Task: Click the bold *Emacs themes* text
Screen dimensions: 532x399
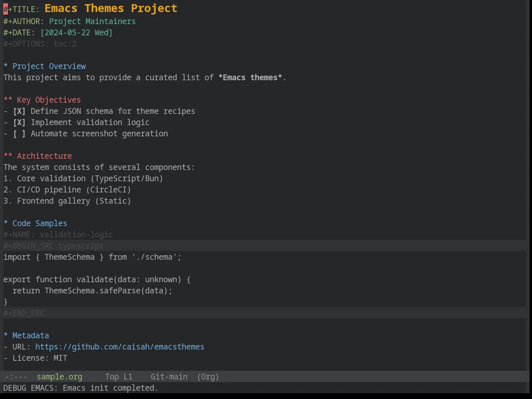Action: pos(250,77)
